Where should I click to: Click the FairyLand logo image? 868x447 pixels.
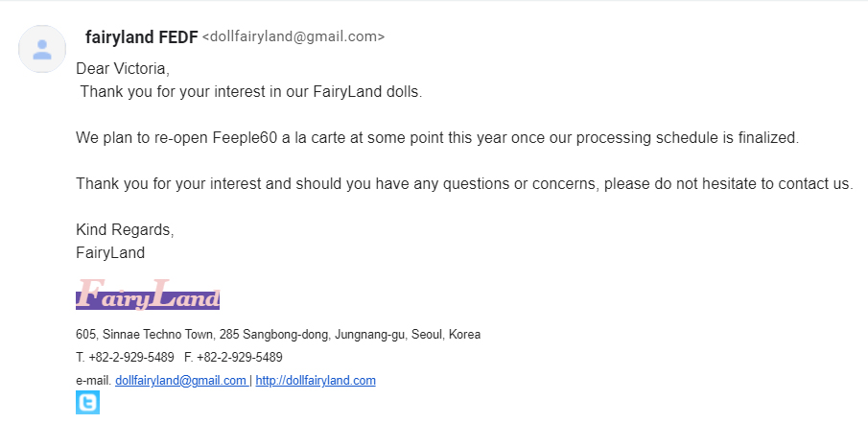148,294
